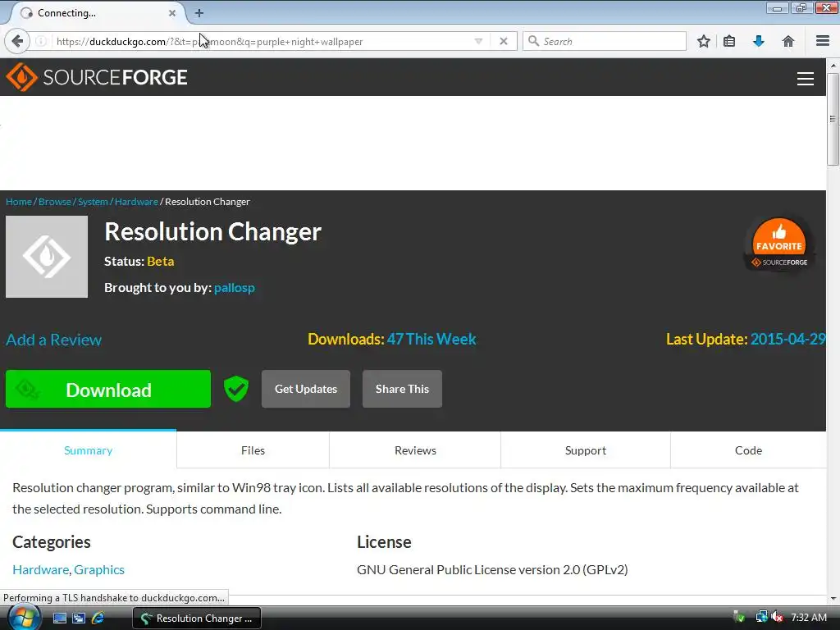Click Add a Review link
Image resolution: width=840 pixels, height=630 pixels.
[53, 340]
